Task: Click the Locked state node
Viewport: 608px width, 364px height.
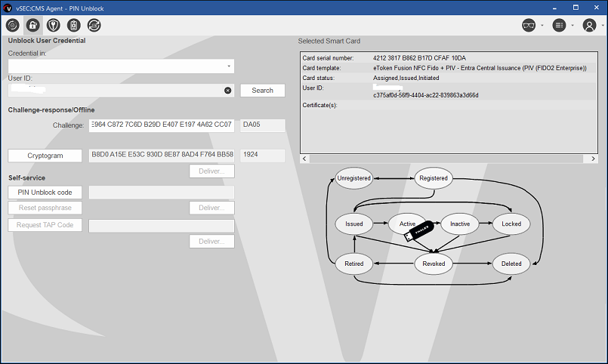Action: (x=511, y=224)
